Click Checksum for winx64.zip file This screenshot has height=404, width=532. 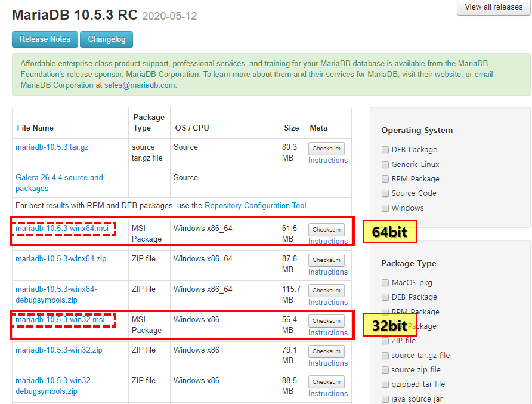tap(326, 260)
